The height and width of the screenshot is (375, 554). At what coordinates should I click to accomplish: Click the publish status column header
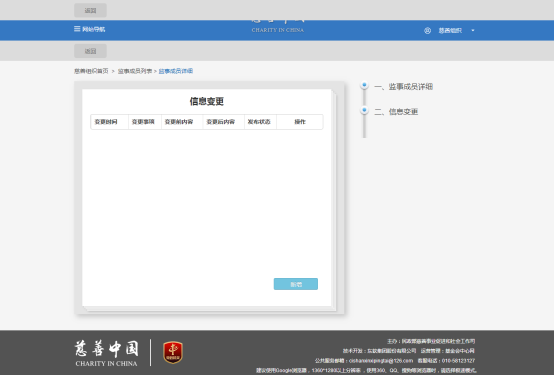coord(259,122)
